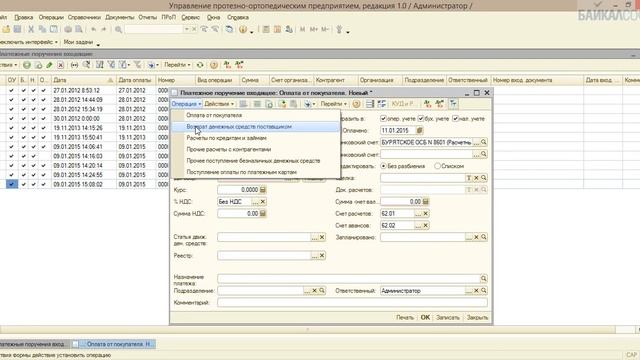The height and width of the screenshot is (360, 640).
Task: Select the 'Списком' radio button
Action: coord(438,166)
